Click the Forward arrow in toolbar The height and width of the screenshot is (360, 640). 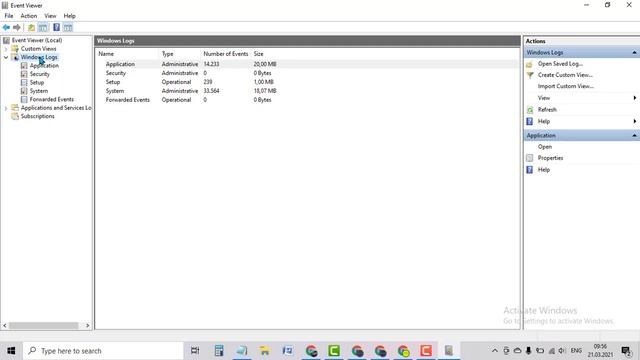point(17,27)
